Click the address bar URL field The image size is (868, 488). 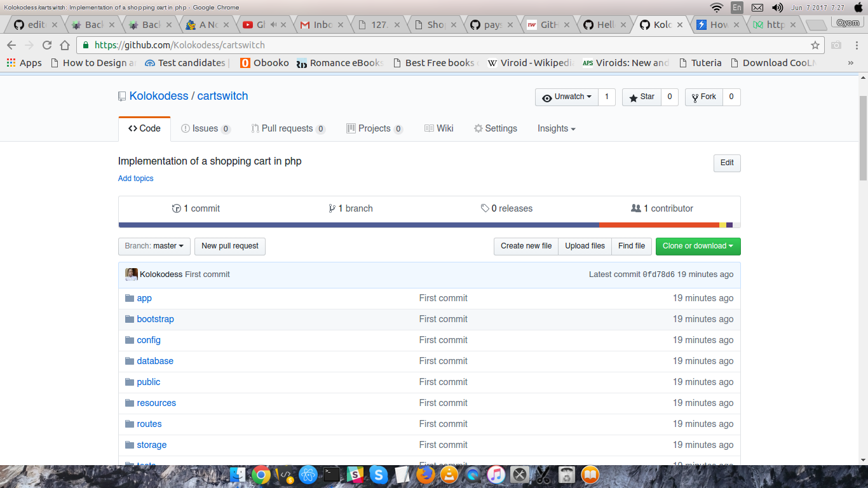tap(451, 45)
